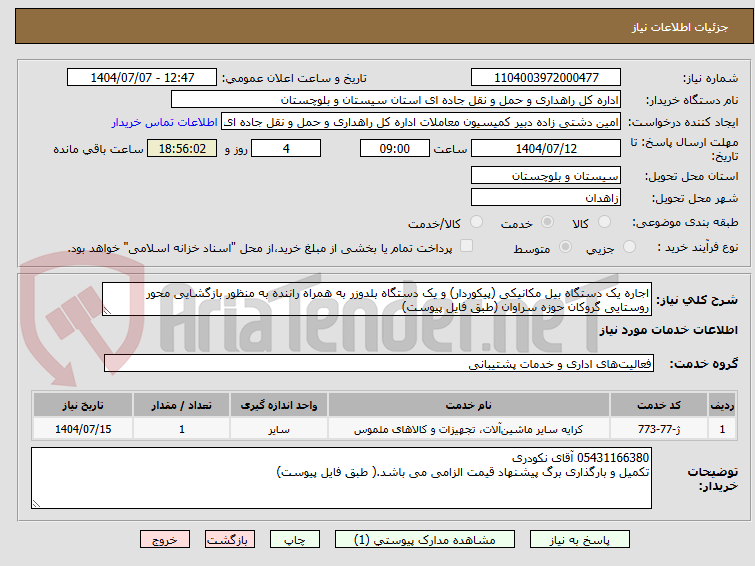
Task: Click the تاریخ نیاز column header
Action: point(83,405)
